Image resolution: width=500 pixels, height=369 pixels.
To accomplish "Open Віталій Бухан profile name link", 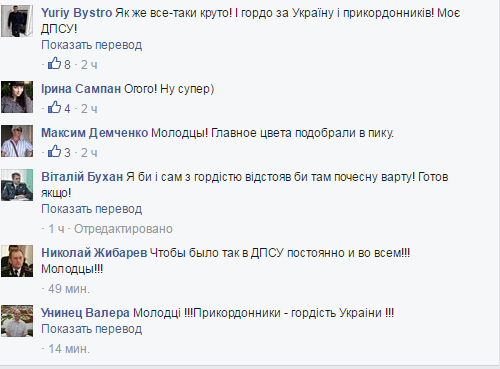I will click(82, 177).
